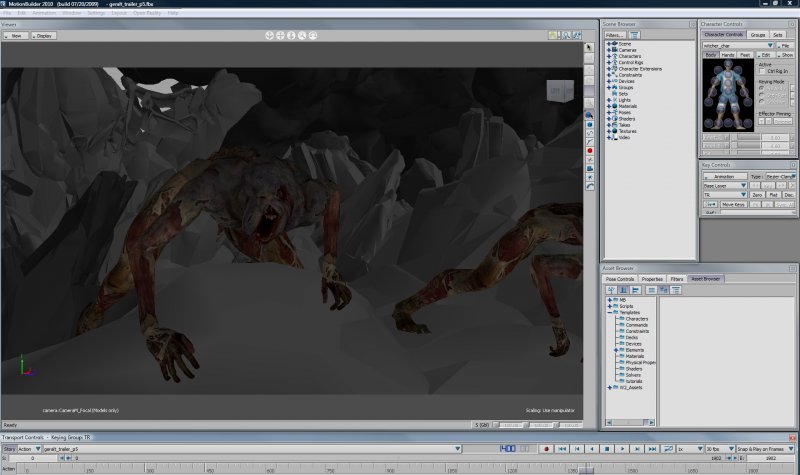Screen dimensions: 800x475
Task: Click the Asset Browser horizontal scrollbar
Action: pyautogui.click(x=630, y=422)
